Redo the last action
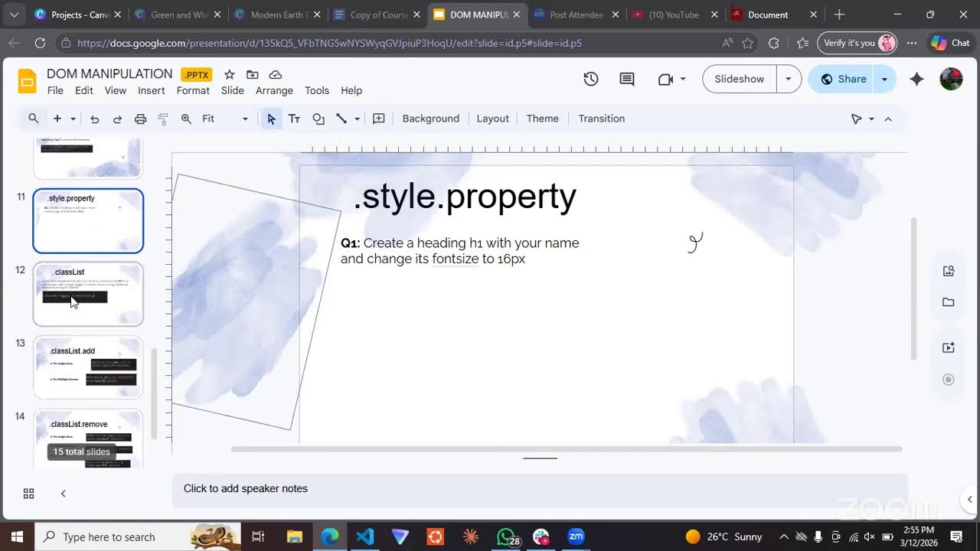 tap(118, 119)
